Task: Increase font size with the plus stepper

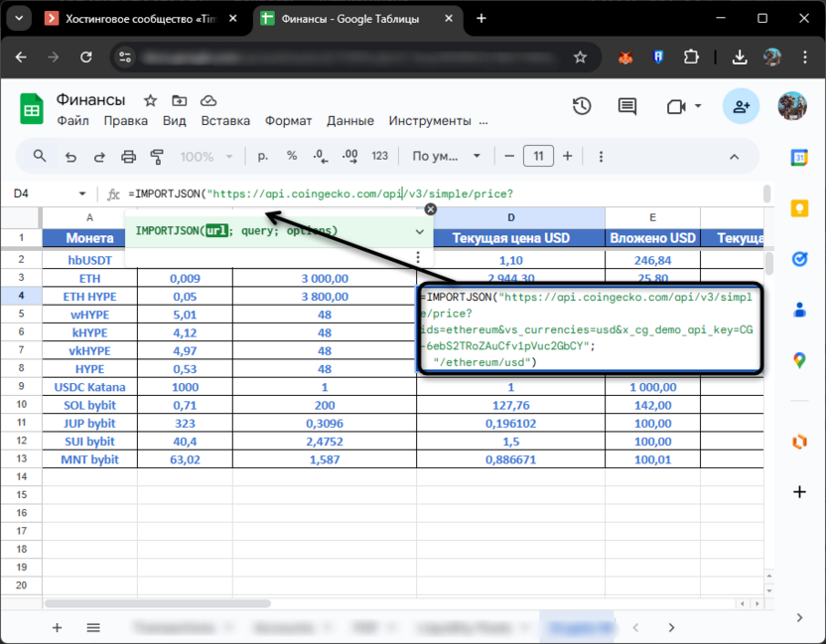Action: 566,156
